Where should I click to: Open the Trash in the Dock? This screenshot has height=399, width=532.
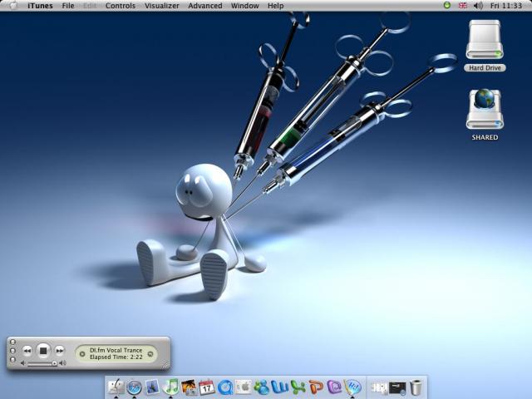pyautogui.click(x=416, y=387)
